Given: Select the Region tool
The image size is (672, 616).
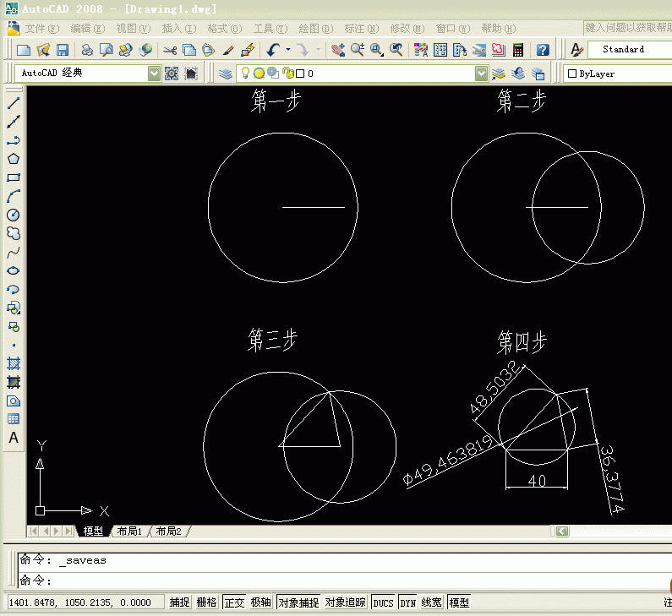Looking at the screenshot, I should (14, 401).
